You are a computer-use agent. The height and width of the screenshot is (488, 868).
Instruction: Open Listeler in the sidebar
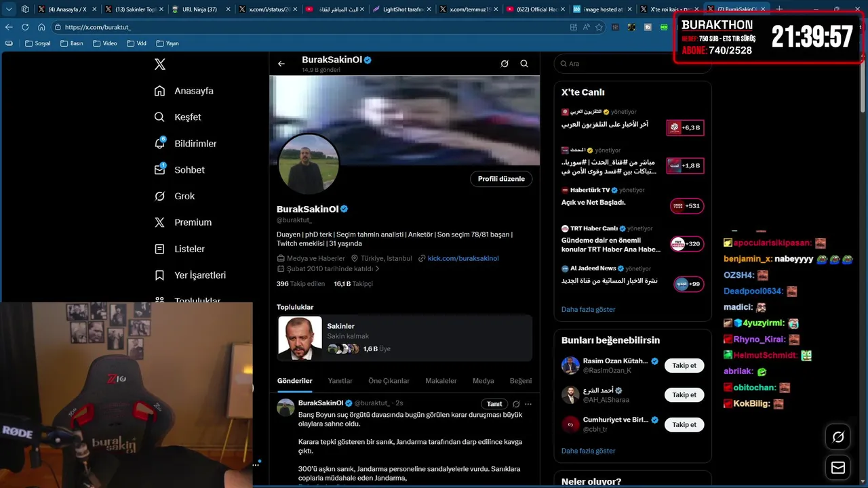(x=179, y=249)
